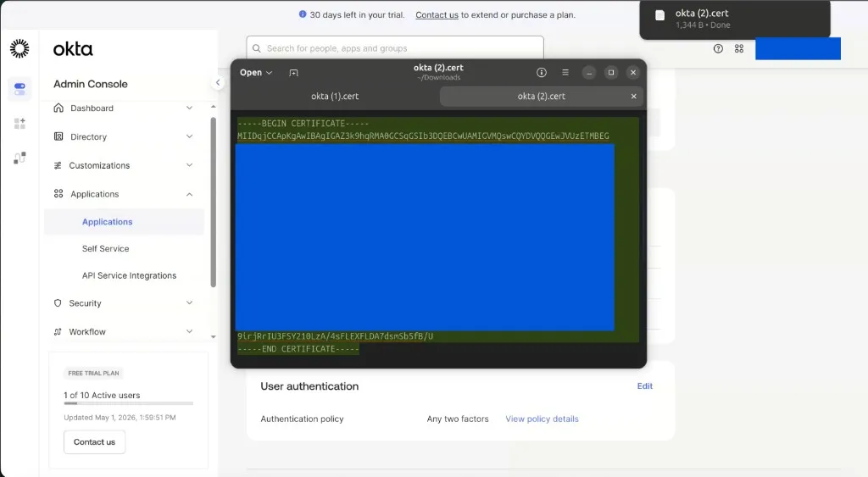Click the Contact us link in trial banner
The width and height of the screenshot is (868, 477).
437,15
